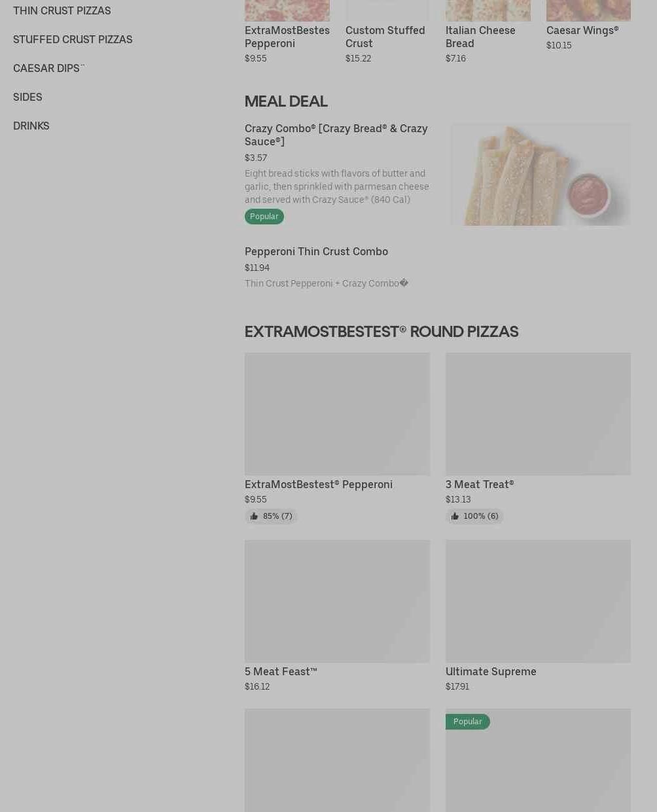This screenshot has width=657, height=812.
Task: Click the Crazy Combo breadsticks photo
Action: (541, 174)
